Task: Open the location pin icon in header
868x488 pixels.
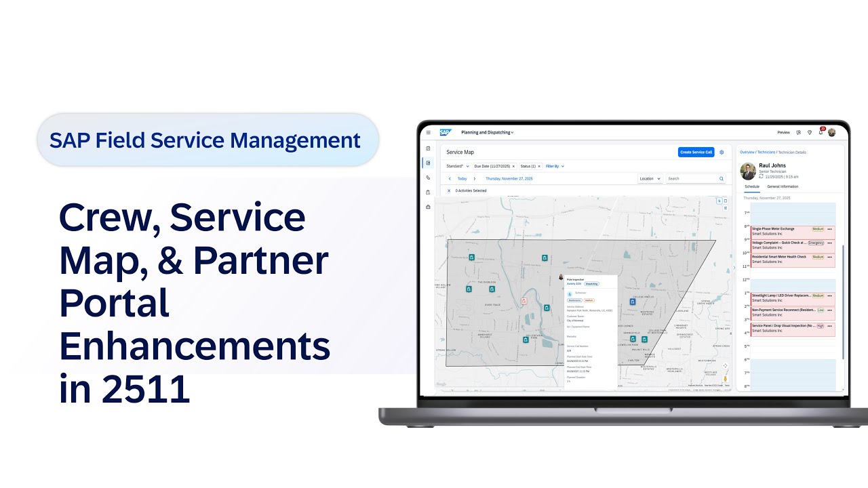Action: pyautogui.click(x=810, y=133)
